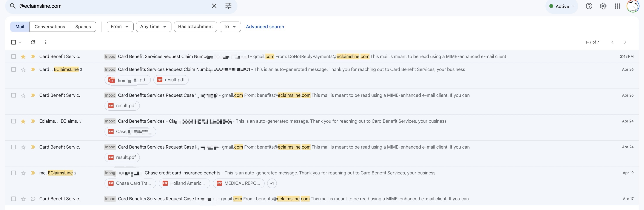Open the Support help icon
The height and width of the screenshot is (210, 644).
(589, 6)
